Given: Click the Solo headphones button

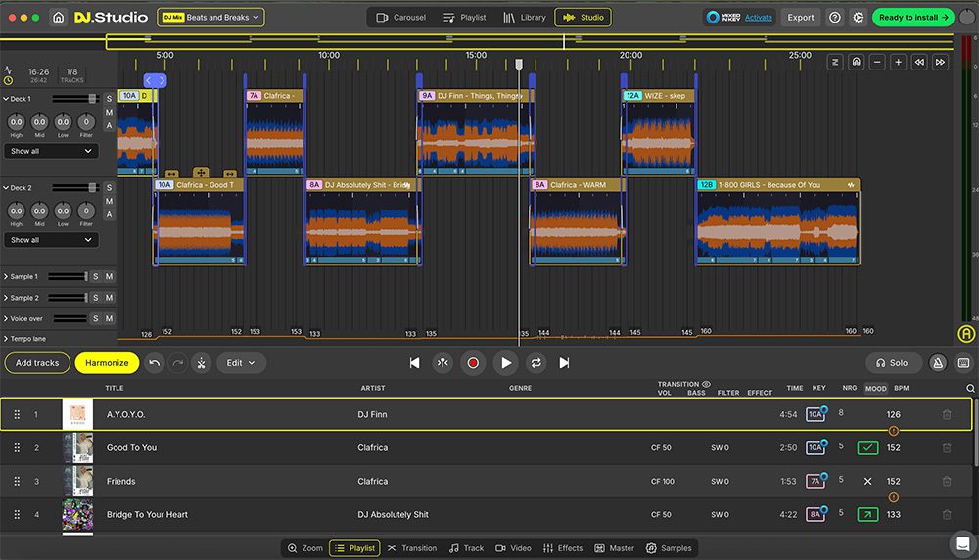Looking at the screenshot, I should tap(894, 362).
